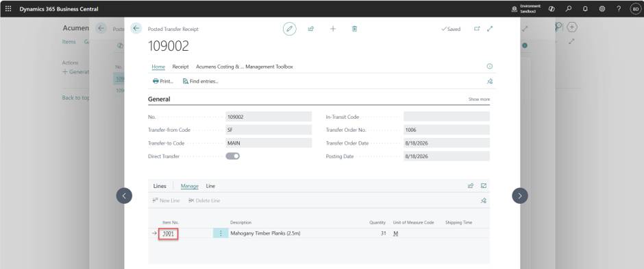The width and height of the screenshot is (644, 269).
Task: Open notifications bell
Action: coord(585,9)
